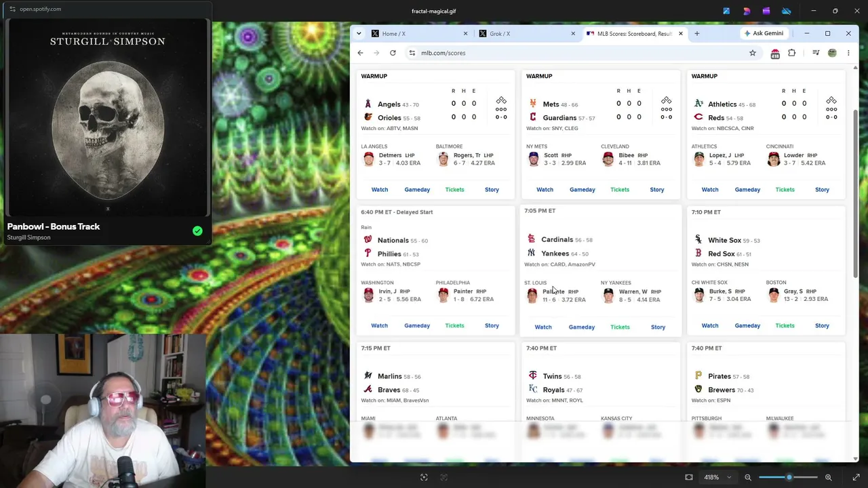
Task: Bookmark this page with the star icon
Action: click(x=753, y=53)
